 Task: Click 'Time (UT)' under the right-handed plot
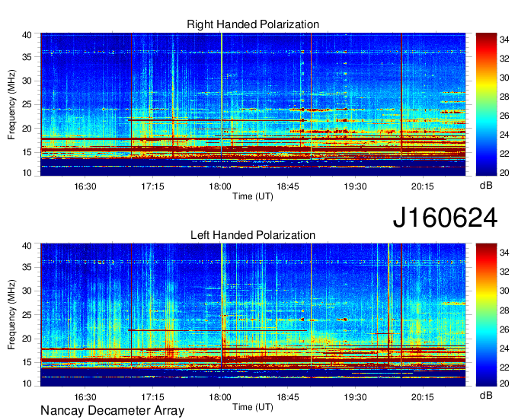coord(253,196)
